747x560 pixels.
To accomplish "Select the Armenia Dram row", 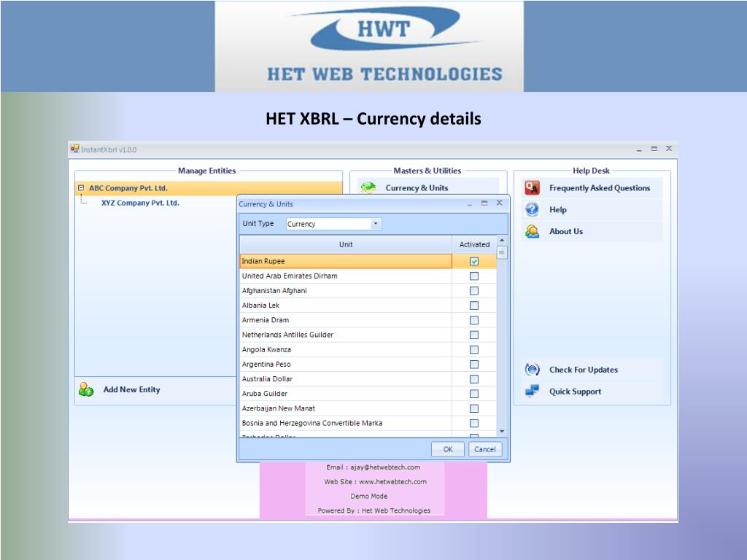I will click(x=346, y=321).
